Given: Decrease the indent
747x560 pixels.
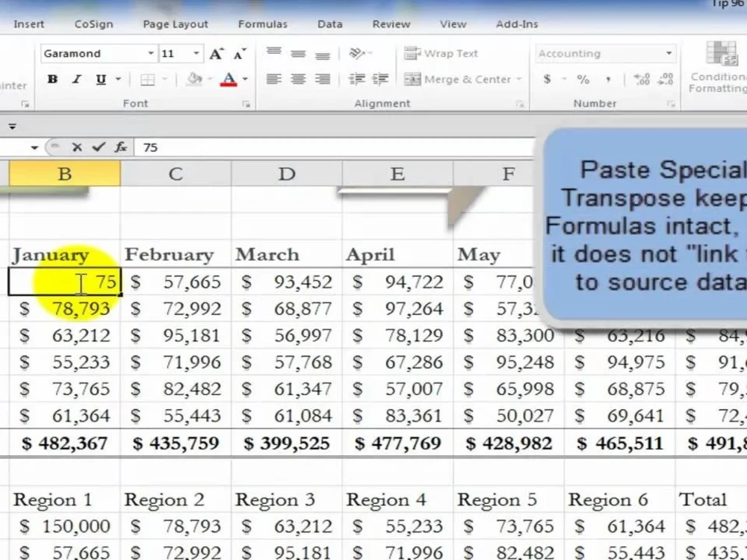Looking at the screenshot, I should (x=357, y=78).
